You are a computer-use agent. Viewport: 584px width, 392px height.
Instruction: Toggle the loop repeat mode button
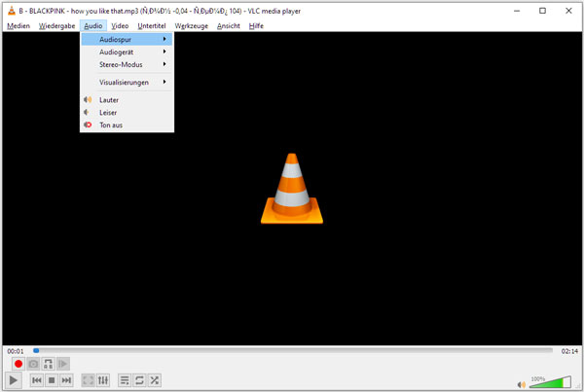pos(139,380)
